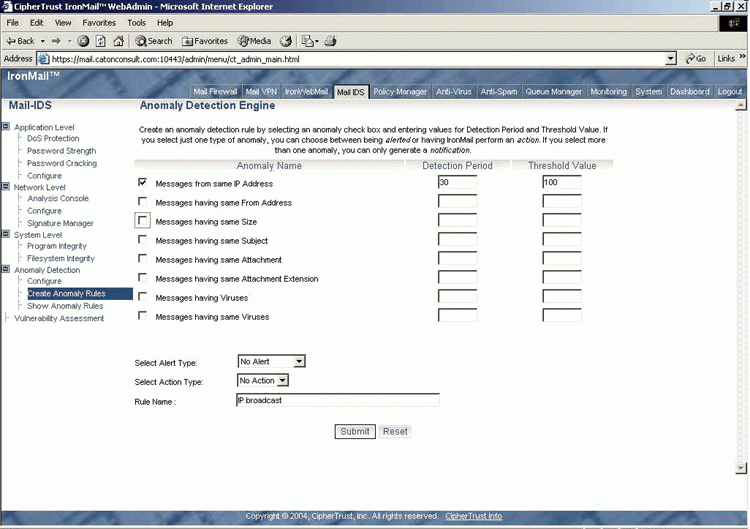The image size is (750, 529).
Task: Open Back button history dropdown arrow
Action: coord(43,41)
